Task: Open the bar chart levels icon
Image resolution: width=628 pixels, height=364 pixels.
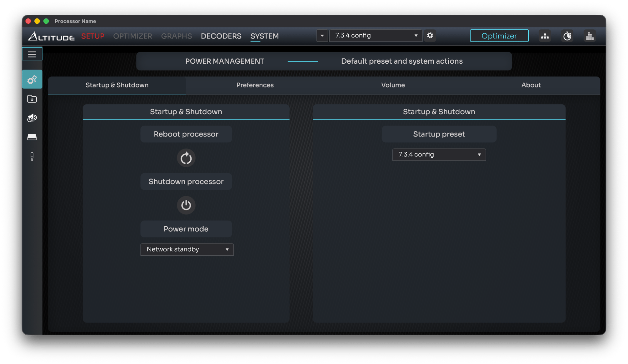Action: click(x=590, y=36)
